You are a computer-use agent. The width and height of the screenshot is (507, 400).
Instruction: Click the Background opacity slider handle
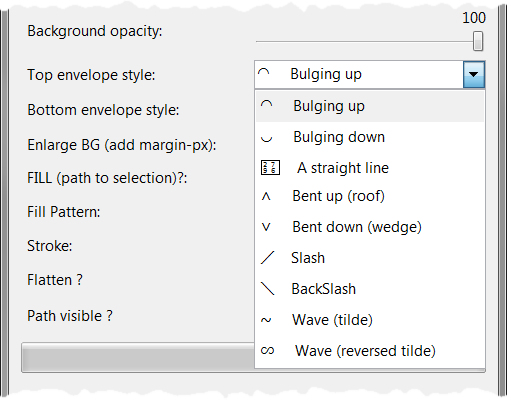coord(478,41)
